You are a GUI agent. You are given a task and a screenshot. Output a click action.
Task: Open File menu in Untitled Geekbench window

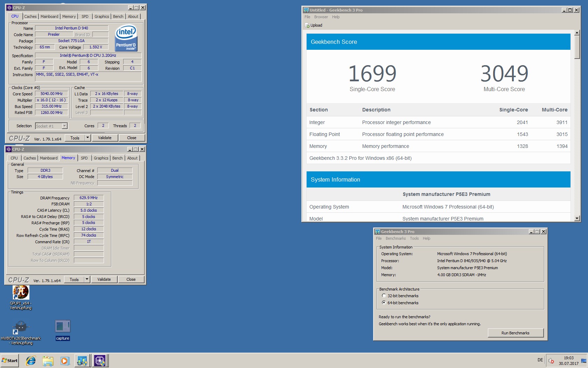(307, 17)
